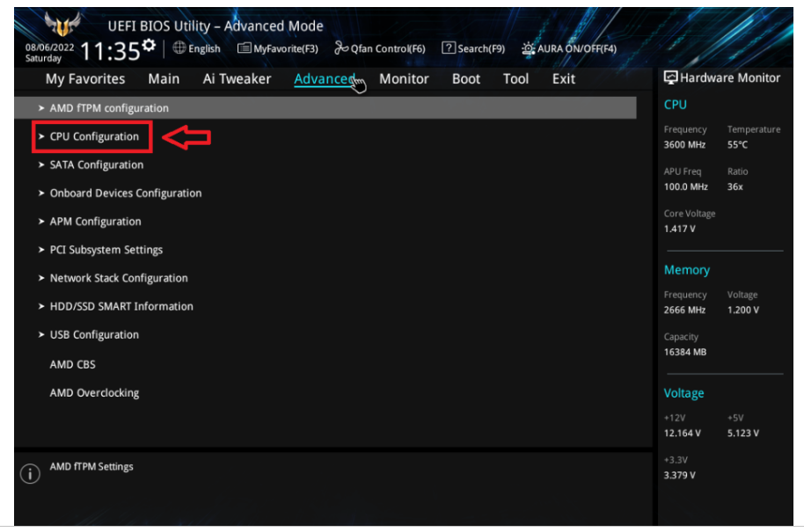Expand the USB Configuration arrow
This screenshot has width=804, height=532.
pyautogui.click(x=41, y=335)
